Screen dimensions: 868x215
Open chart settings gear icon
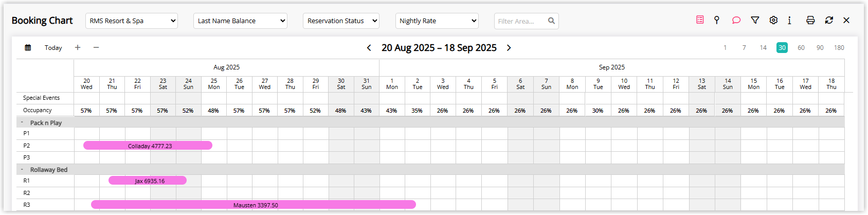(x=773, y=20)
